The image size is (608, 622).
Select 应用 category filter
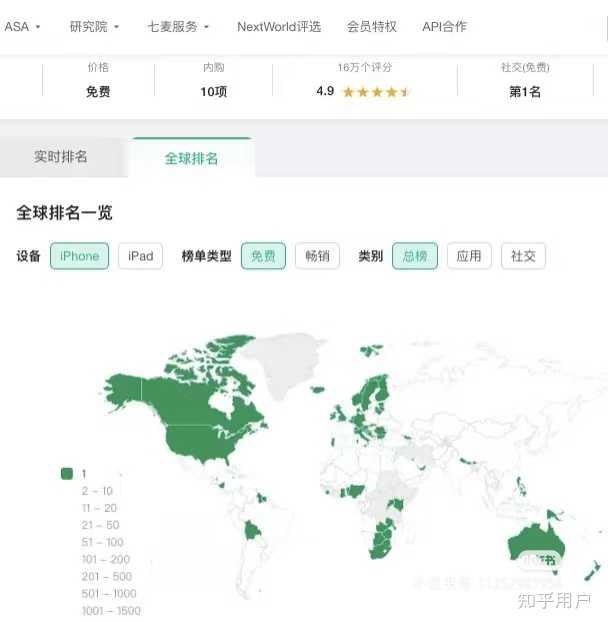click(x=469, y=256)
